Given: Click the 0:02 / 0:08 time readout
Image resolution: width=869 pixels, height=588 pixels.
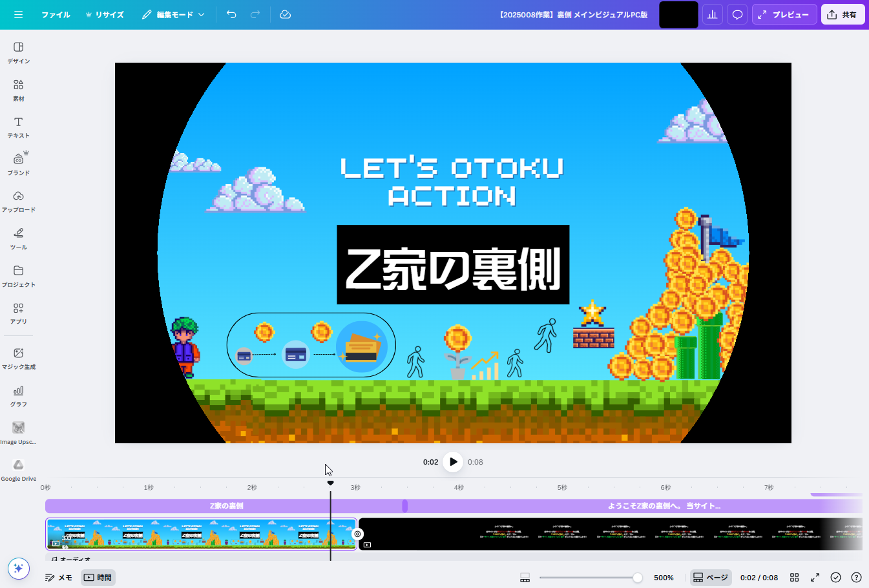Looking at the screenshot, I should click(759, 578).
